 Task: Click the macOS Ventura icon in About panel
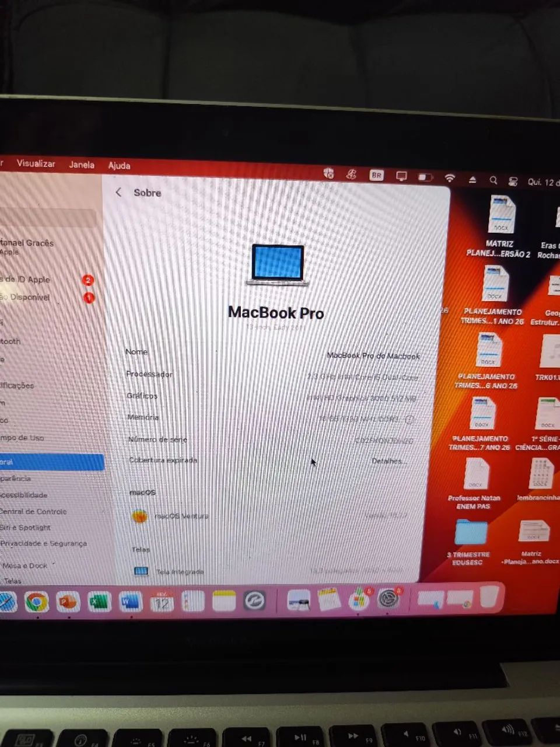[x=140, y=516]
